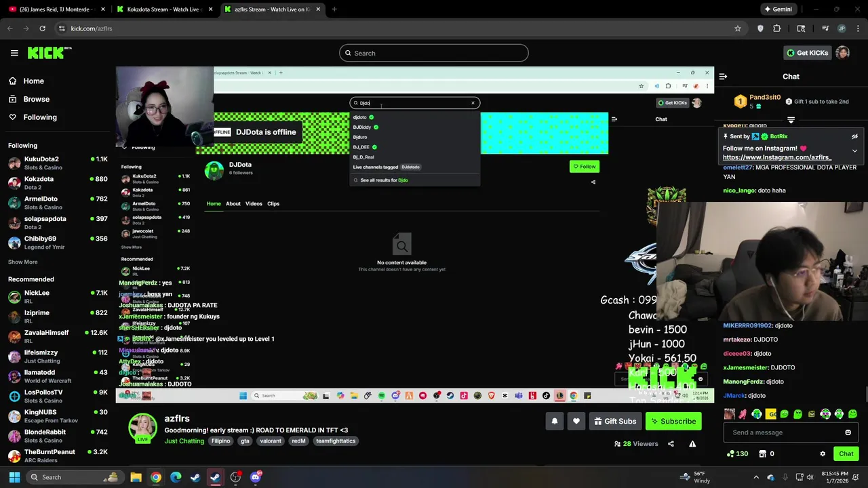The image size is (868, 488).
Task: Select the Filipino tag
Action: pos(220,441)
